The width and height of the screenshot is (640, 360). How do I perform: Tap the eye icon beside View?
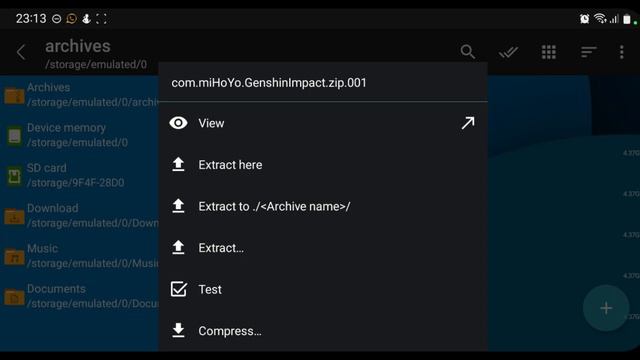[178, 123]
